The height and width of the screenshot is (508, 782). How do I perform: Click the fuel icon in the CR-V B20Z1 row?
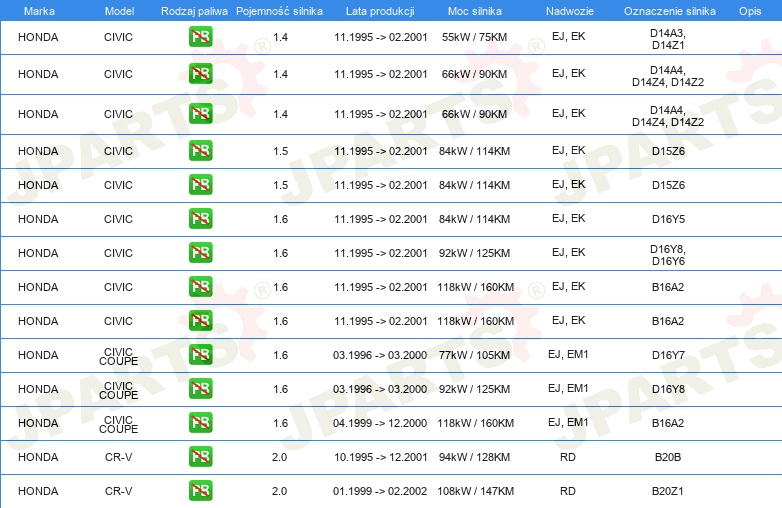coord(200,491)
